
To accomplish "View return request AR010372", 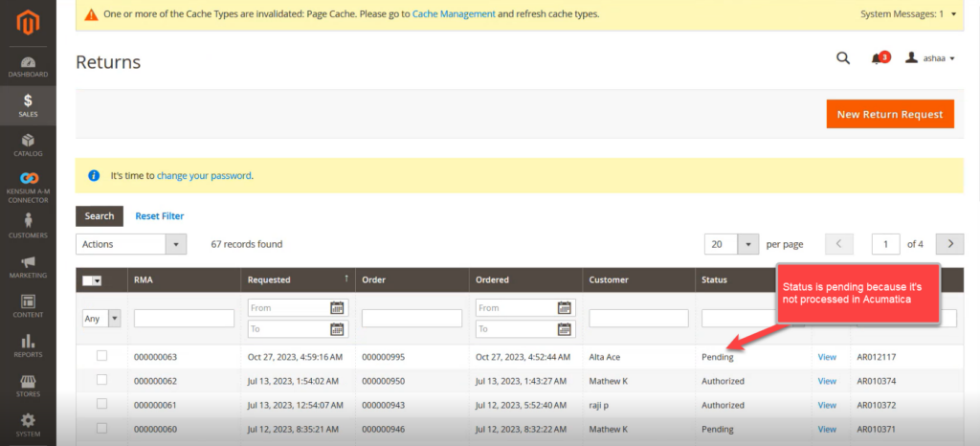I will [827, 406].
